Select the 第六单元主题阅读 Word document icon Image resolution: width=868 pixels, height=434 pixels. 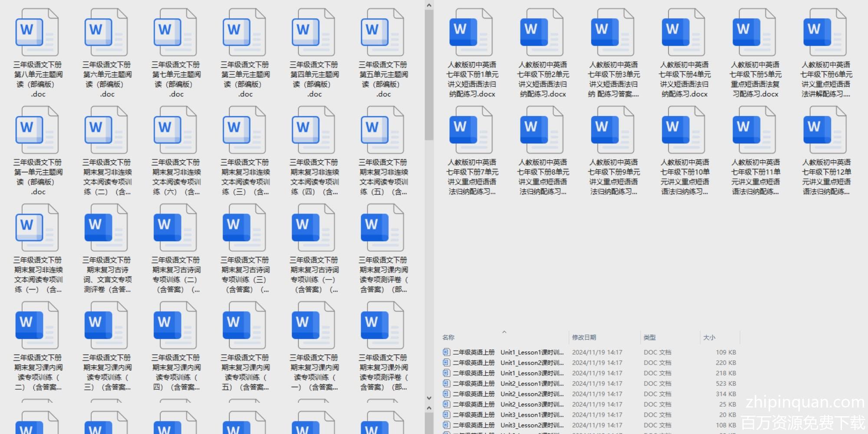(x=106, y=33)
